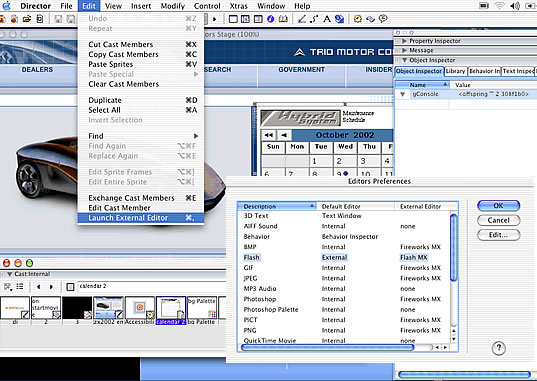Screen dimensions: 537x381
Task: Click the blue info Property Inspector icon
Action: (271, 19)
